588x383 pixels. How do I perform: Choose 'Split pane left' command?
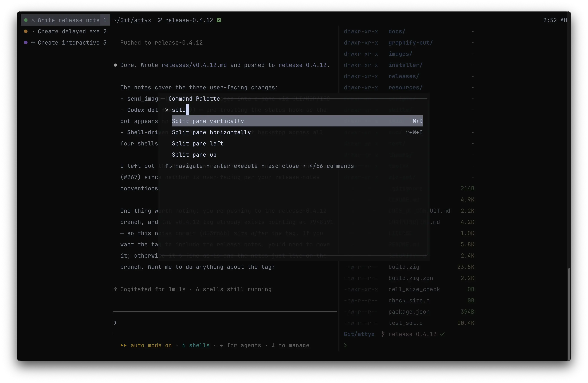pyautogui.click(x=297, y=144)
